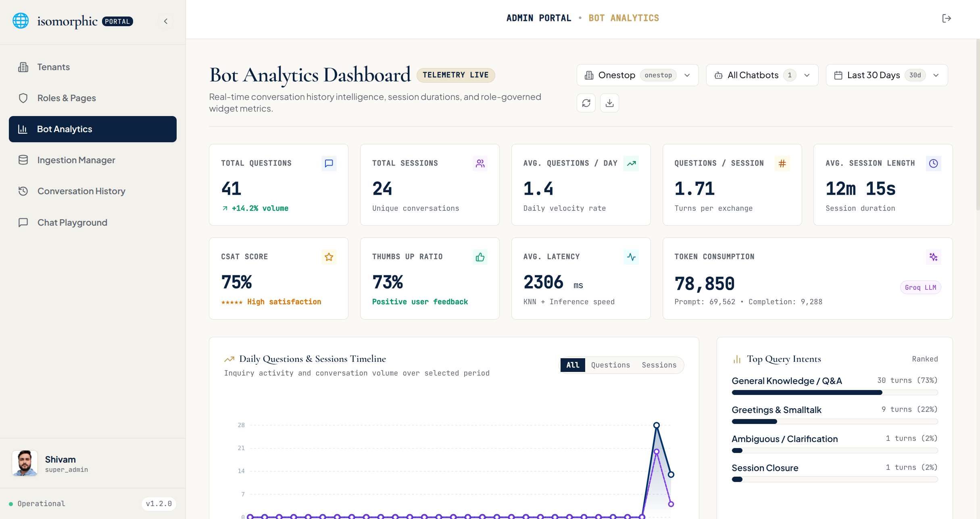
Task: Open Ingestion Manager page
Action: click(x=93, y=160)
